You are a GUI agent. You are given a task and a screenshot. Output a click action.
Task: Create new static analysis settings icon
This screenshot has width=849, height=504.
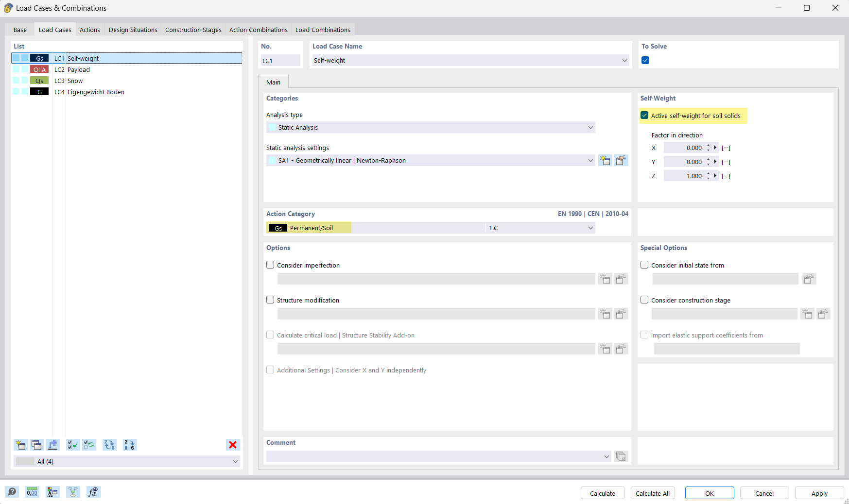pos(605,160)
